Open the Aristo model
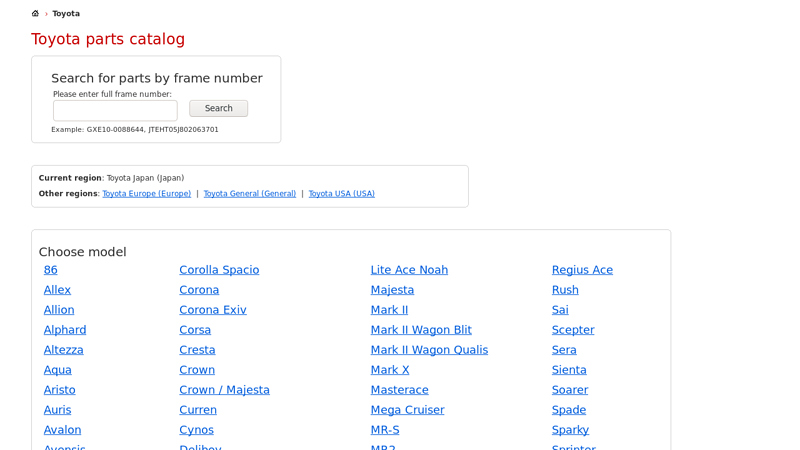 click(x=60, y=389)
